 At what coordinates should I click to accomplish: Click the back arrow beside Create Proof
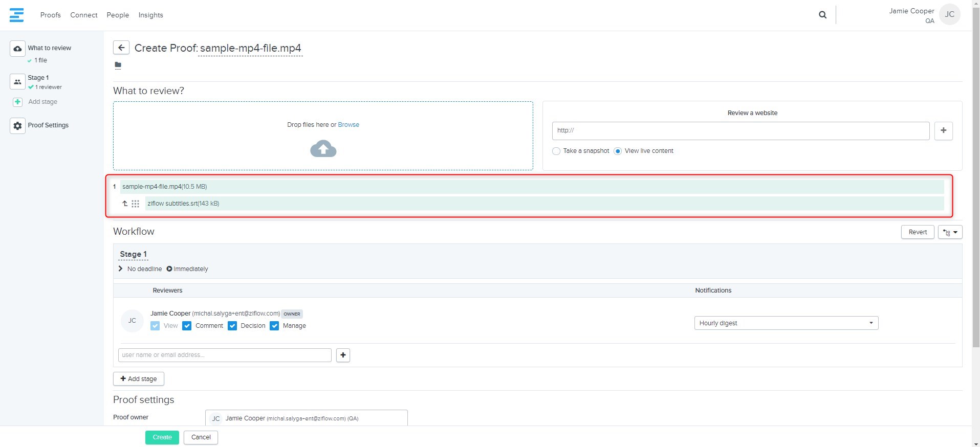point(121,48)
